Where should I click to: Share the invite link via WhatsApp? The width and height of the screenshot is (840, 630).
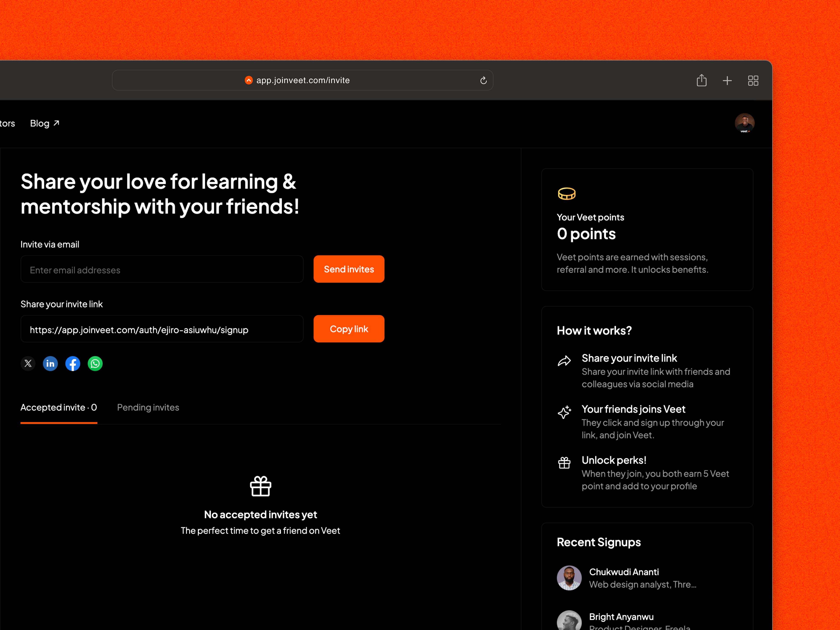(x=95, y=363)
